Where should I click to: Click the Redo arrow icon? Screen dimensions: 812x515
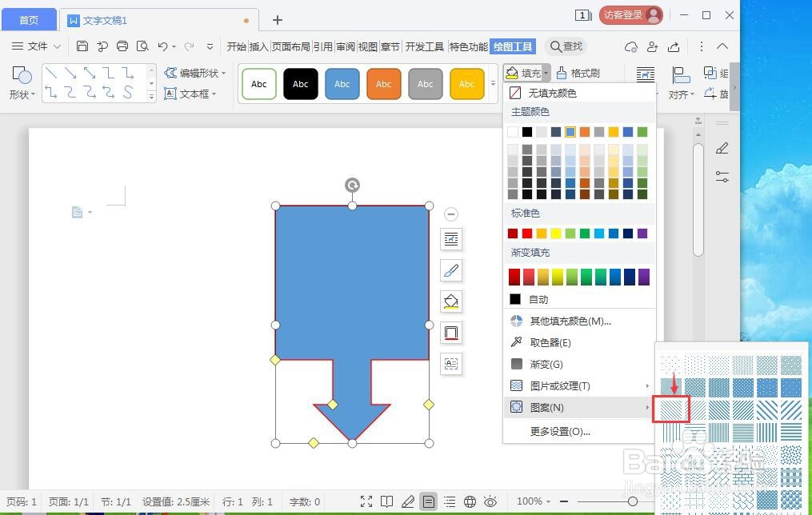[x=190, y=46]
